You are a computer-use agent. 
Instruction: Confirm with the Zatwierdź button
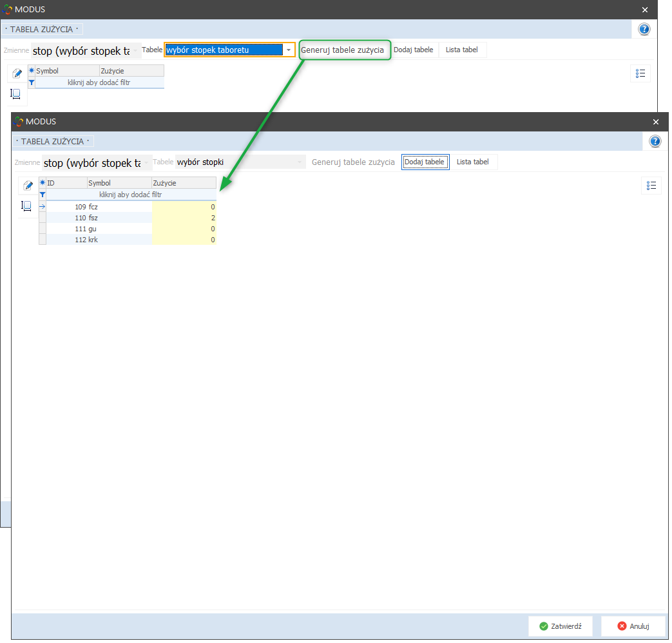561,626
